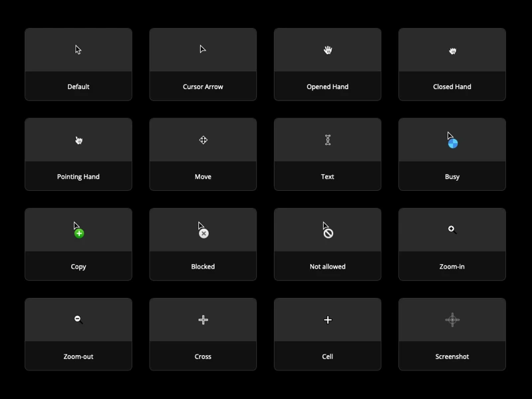Viewport: 532px width, 399px height.
Task: Click the Text I-beam cursor icon
Action: pos(328,140)
